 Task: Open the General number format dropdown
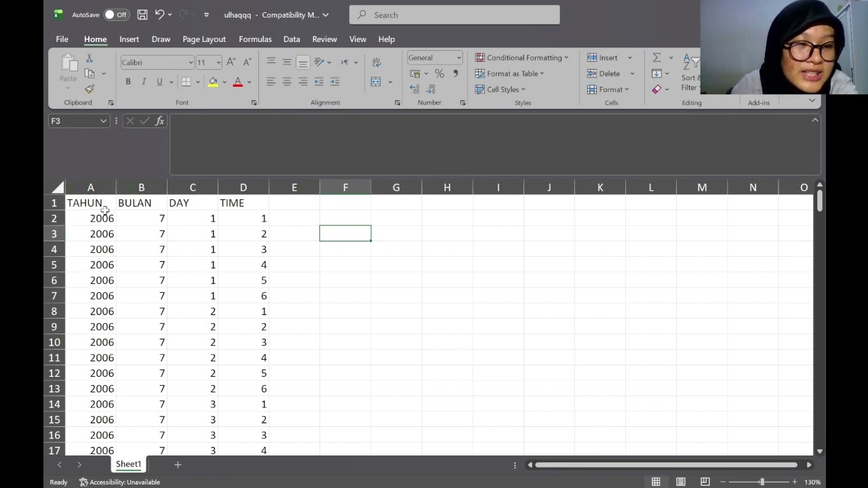pos(459,58)
